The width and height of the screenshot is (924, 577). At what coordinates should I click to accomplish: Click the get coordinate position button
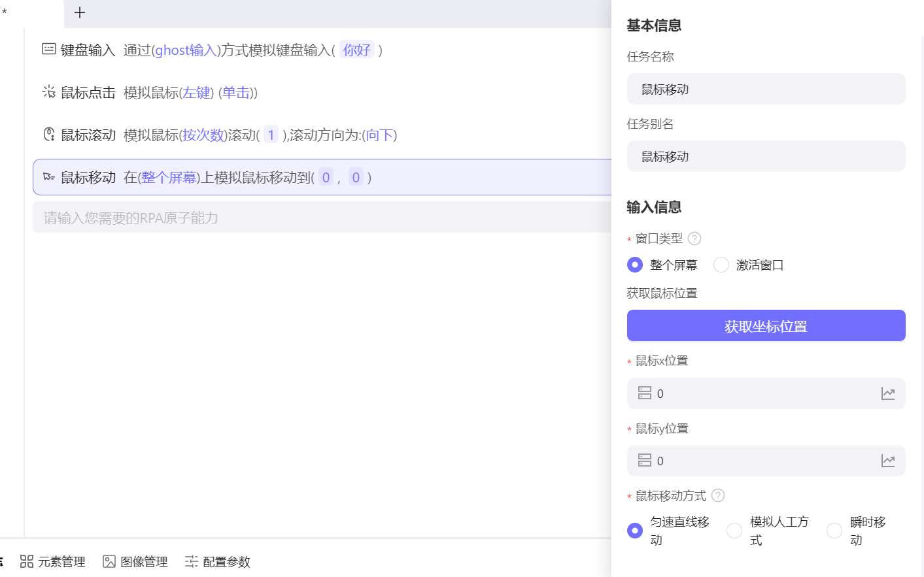pos(766,325)
